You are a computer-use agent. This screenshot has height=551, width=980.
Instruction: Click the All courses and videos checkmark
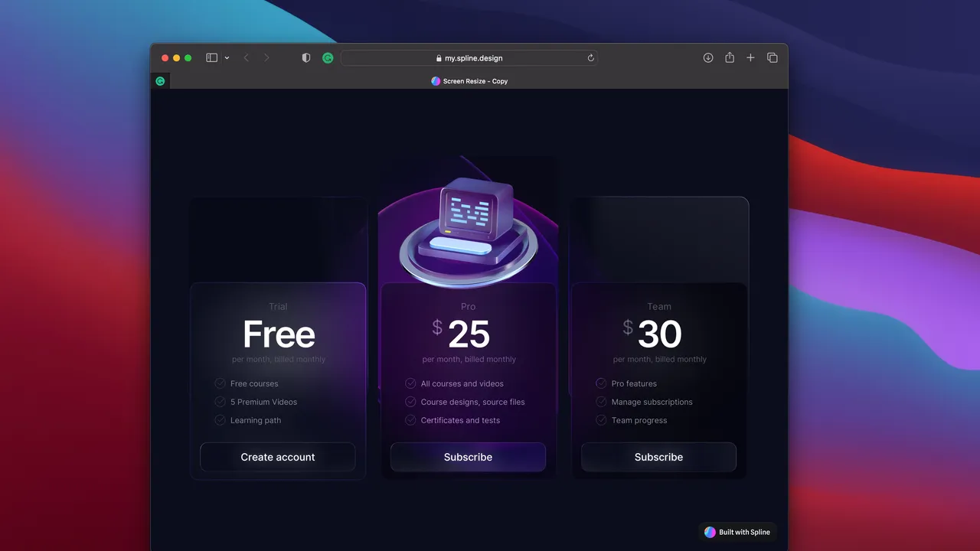click(x=410, y=383)
